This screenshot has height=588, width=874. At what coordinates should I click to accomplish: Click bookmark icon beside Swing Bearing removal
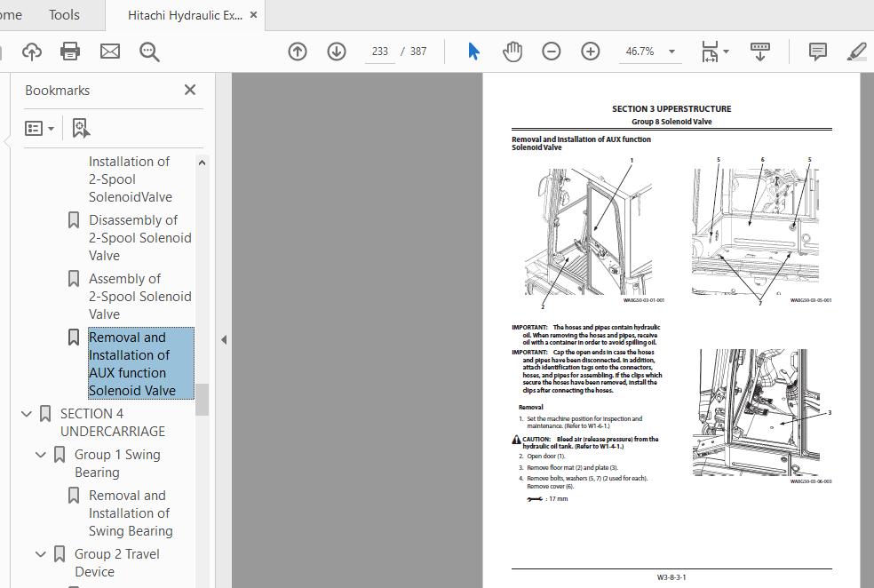(x=74, y=496)
